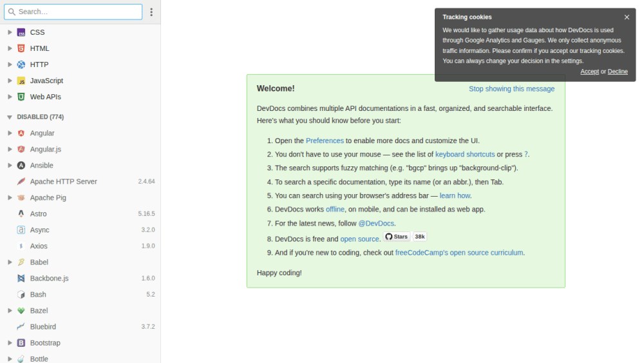
Task: Select the Apache HTTP Server 2.4.64 row
Action: [x=80, y=181]
